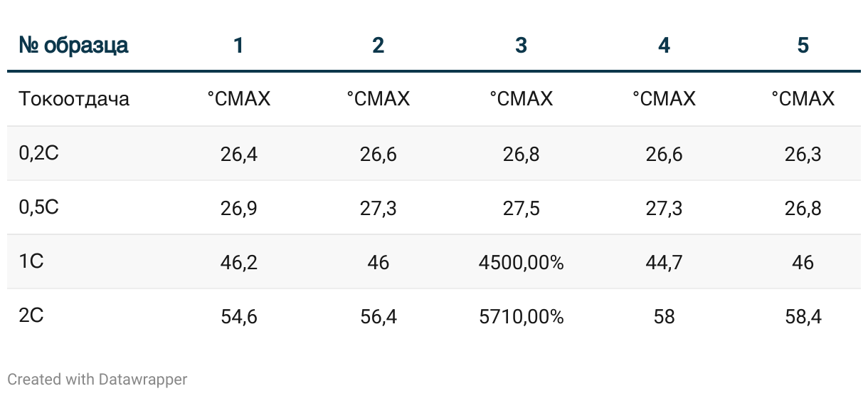Click the 44,7 cell in column 4
The height and width of the screenshot is (396, 868).
click(664, 263)
